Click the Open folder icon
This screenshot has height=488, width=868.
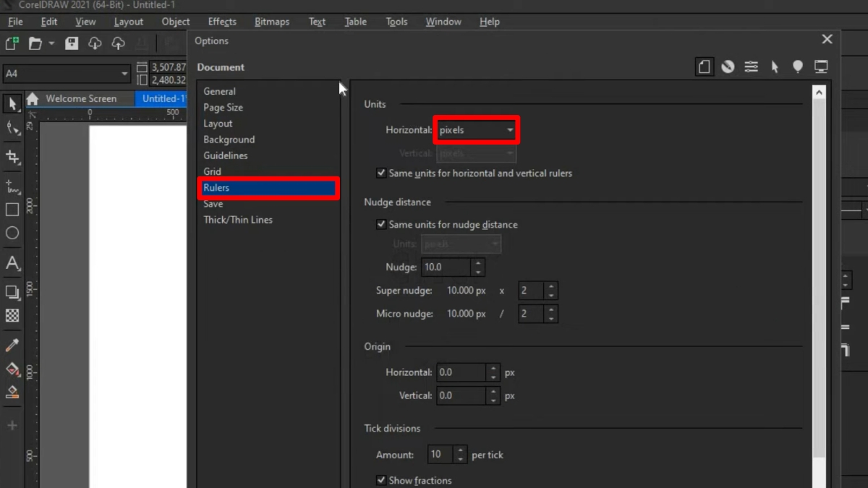pos(35,43)
